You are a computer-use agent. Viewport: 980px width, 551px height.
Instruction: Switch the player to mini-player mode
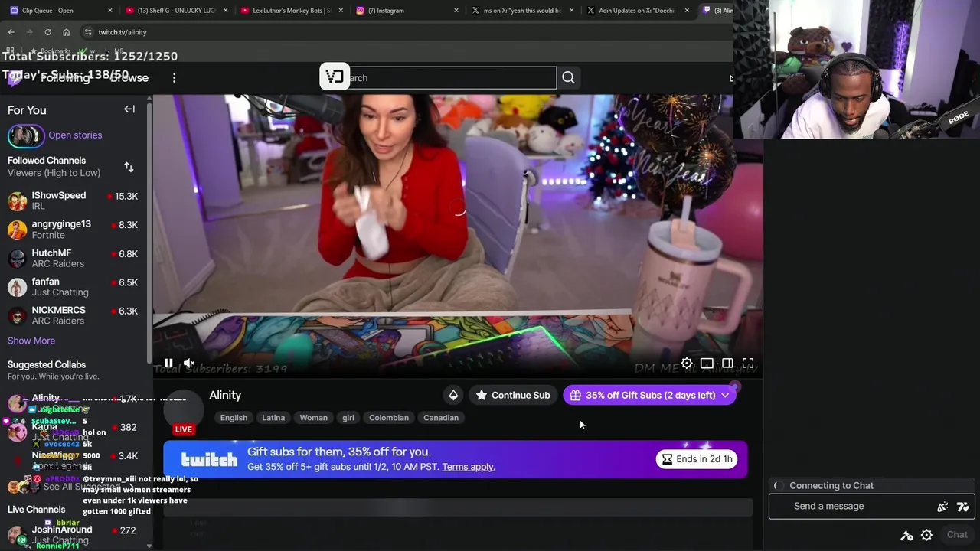[x=707, y=364]
